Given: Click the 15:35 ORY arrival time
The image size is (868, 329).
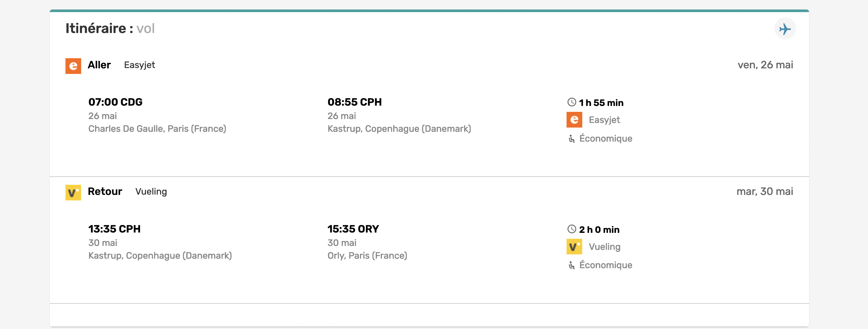Looking at the screenshot, I should pyautogui.click(x=353, y=229).
